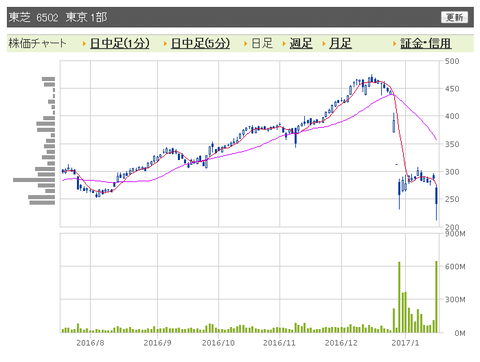Click the longest gray price-distribution bar
The image size is (480, 362).
[34, 180]
